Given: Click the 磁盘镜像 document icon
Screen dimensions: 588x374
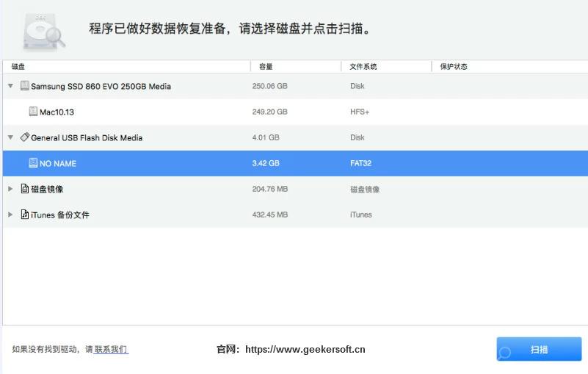Looking at the screenshot, I should click(25, 189).
